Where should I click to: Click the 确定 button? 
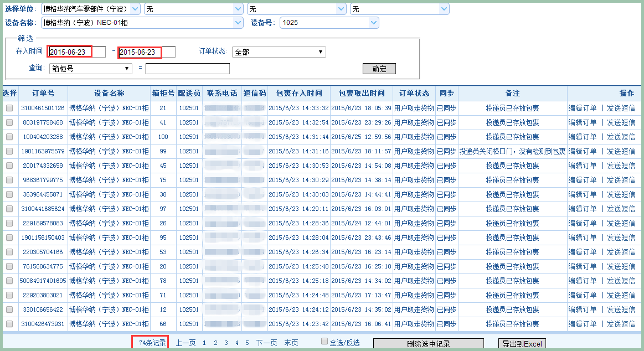(x=379, y=69)
